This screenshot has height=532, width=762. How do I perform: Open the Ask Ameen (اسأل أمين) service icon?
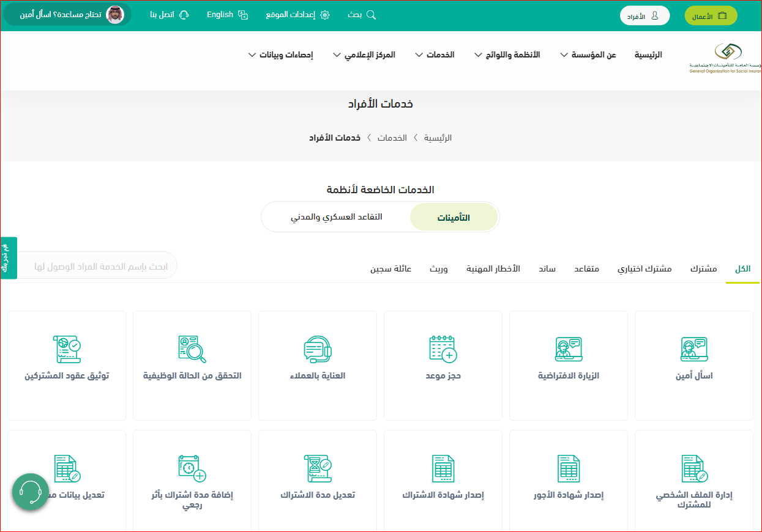click(694, 349)
